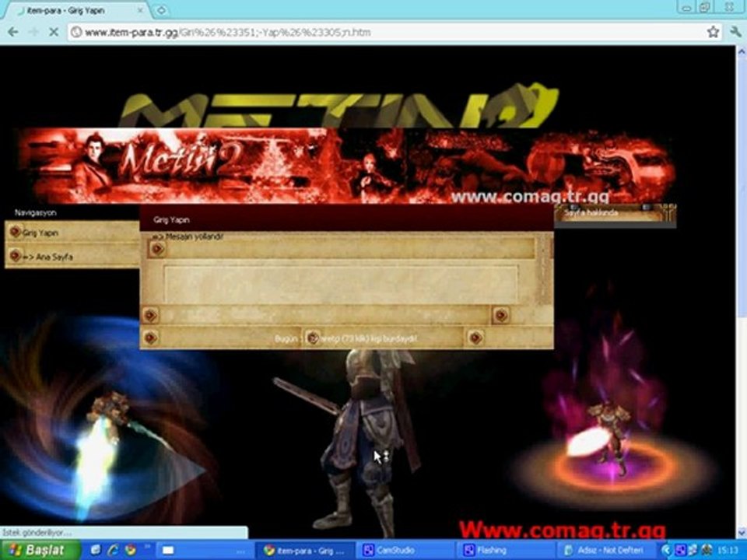This screenshot has width=747, height=560.
Task: Open the Ana Sayfa navigation link
Action: coord(47,257)
